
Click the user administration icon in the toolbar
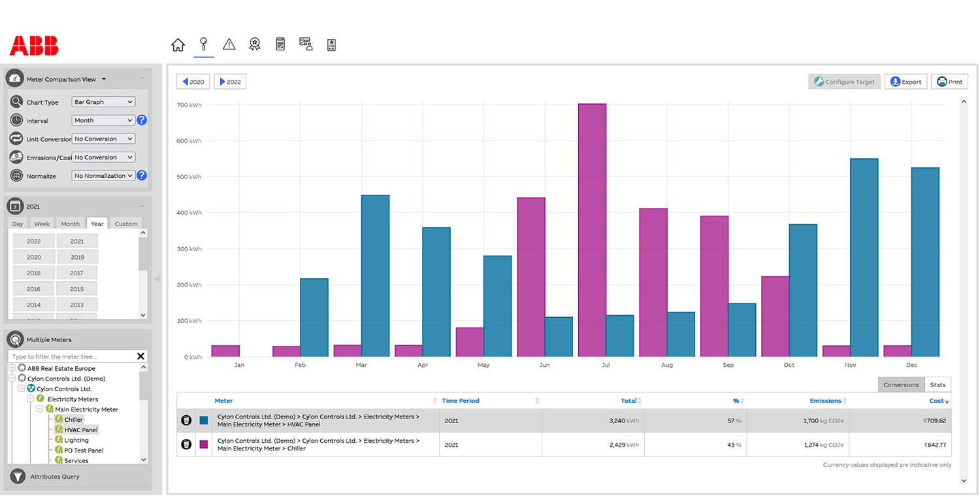click(x=306, y=44)
